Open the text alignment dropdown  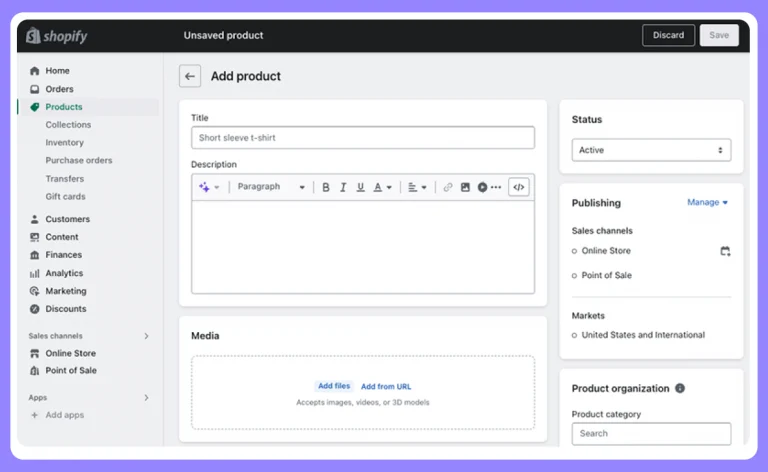pyautogui.click(x=417, y=187)
